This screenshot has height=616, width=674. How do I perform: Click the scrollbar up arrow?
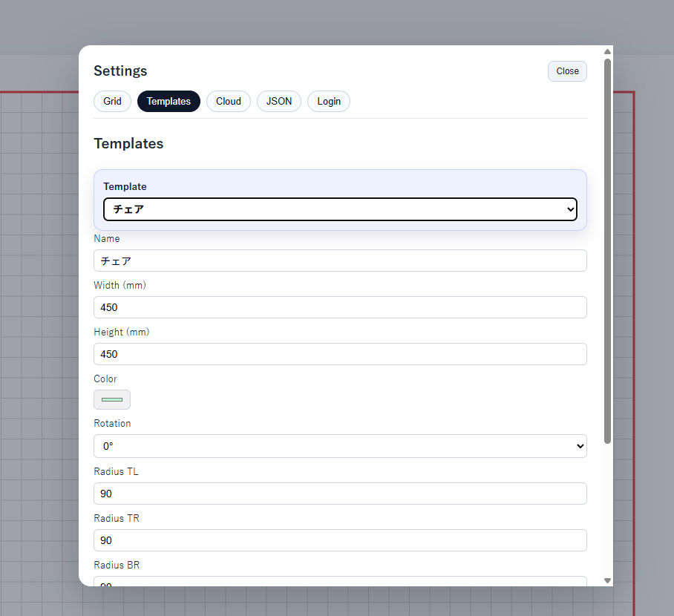[607, 52]
